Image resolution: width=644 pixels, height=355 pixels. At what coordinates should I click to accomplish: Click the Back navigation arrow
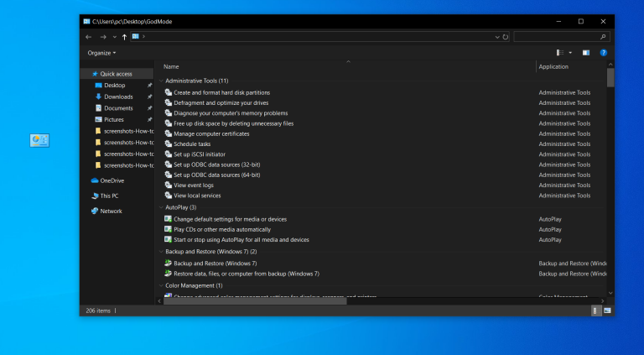(x=89, y=37)
